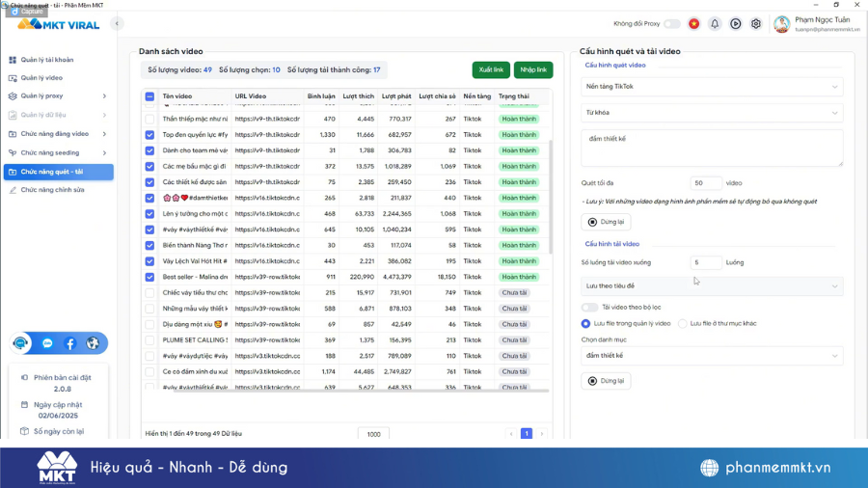Click the Vietnam flag language icon
The height and width of the screenshot is (488, 868).
coord(693,24)
